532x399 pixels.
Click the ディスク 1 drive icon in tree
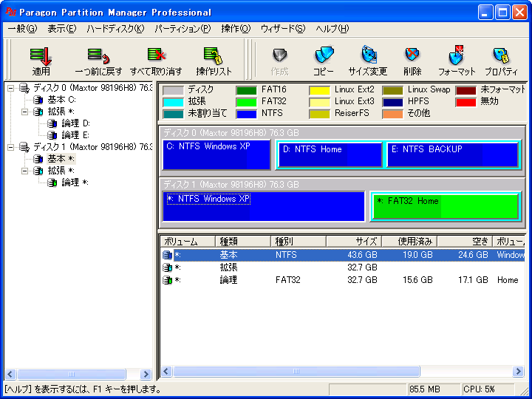pyautogui.click(x=24, y=147)
